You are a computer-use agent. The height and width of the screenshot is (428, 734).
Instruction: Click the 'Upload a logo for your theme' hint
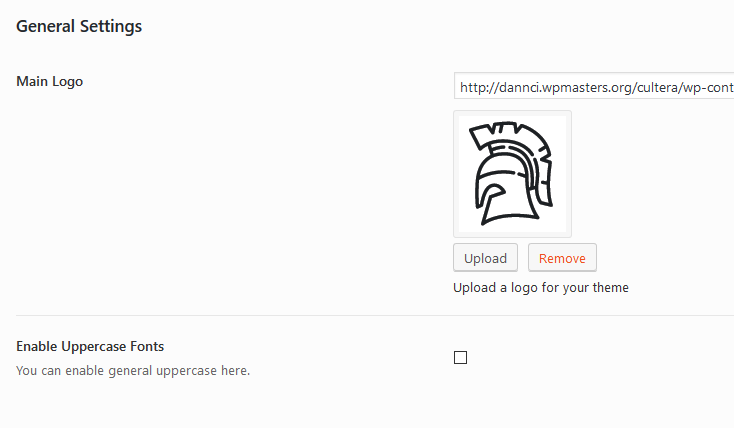pyautogui.click(x=541, y=288)
